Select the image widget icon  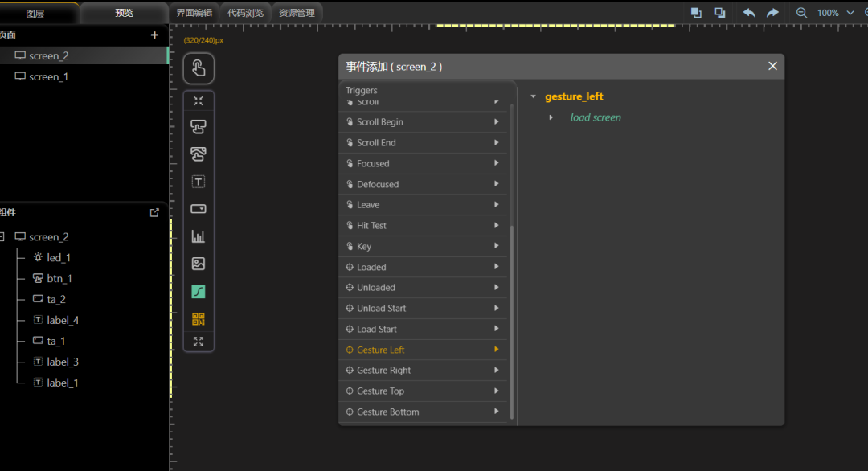point(199,264)
